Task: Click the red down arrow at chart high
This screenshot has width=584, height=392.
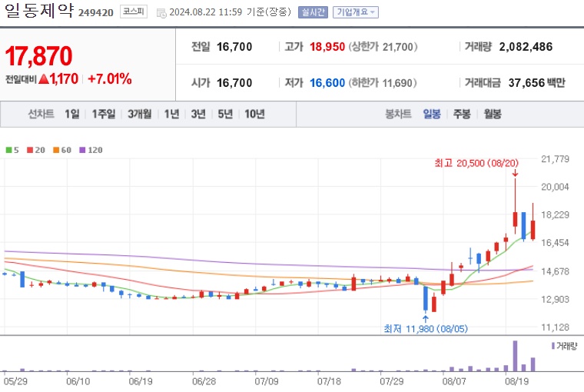Action: pos(515,173)
